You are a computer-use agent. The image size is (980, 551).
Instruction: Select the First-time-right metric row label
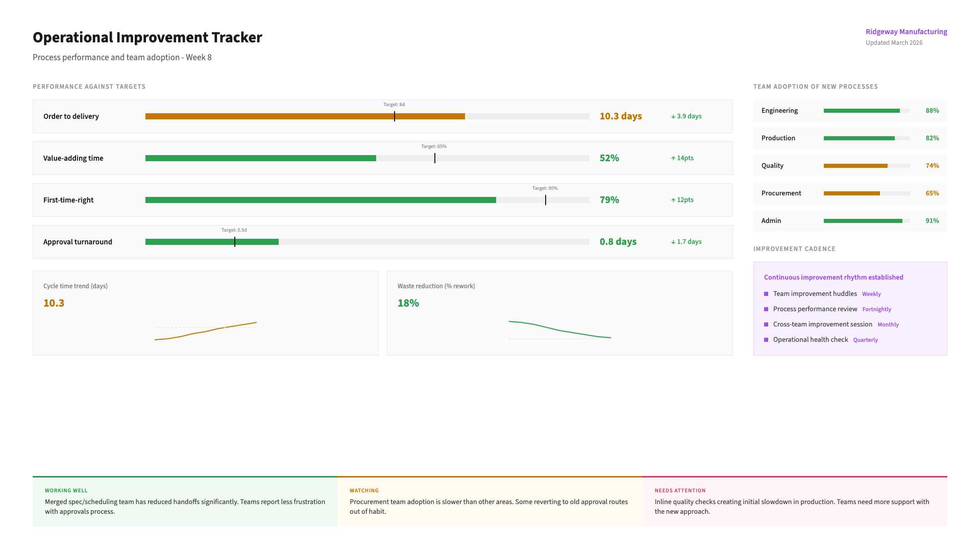[x=68, y=200]
